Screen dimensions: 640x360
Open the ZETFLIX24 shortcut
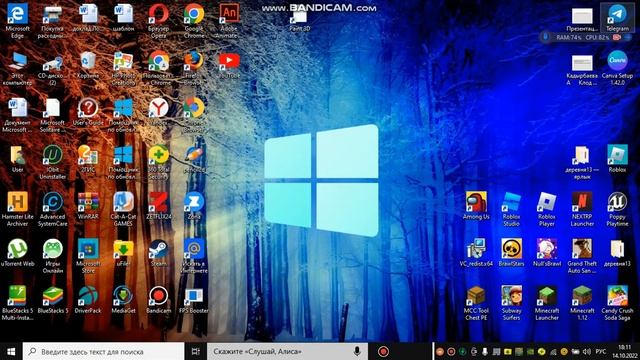pyautogui.click(x=158, y=202)
